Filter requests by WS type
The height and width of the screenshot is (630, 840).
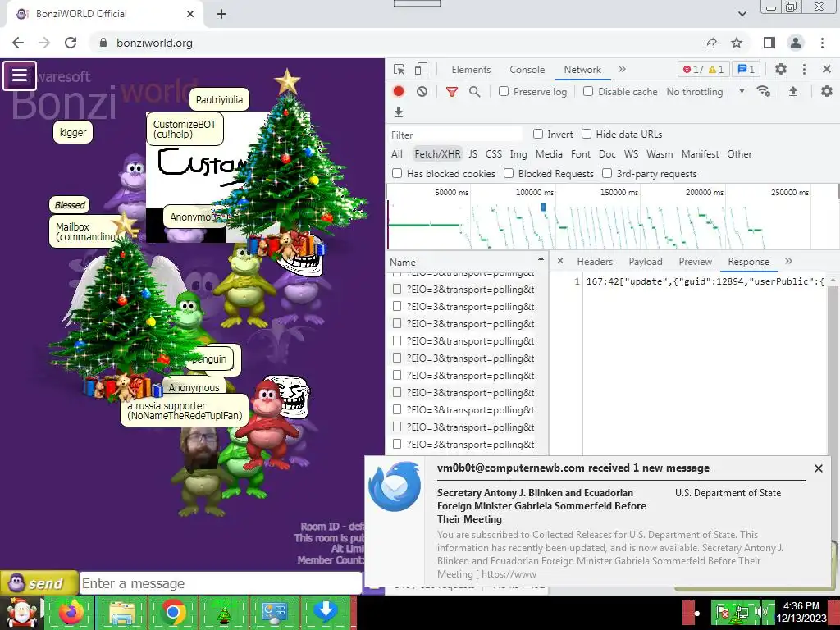(x=631, y=153)
